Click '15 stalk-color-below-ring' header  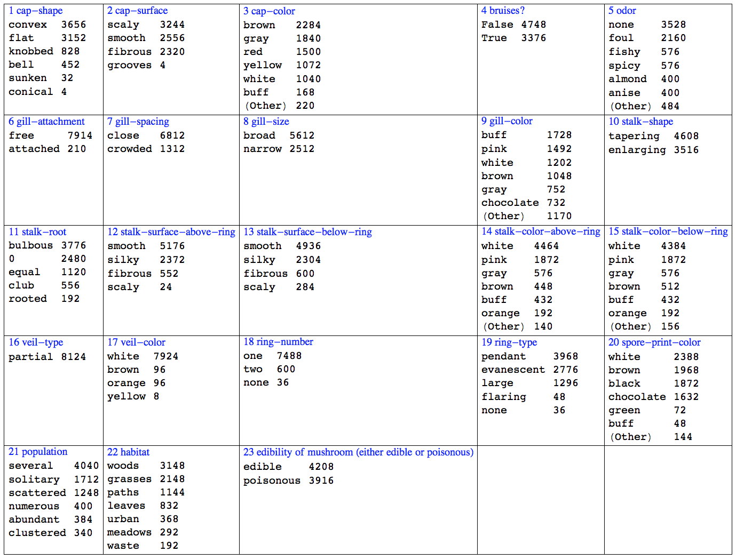[x=668, y=231]
